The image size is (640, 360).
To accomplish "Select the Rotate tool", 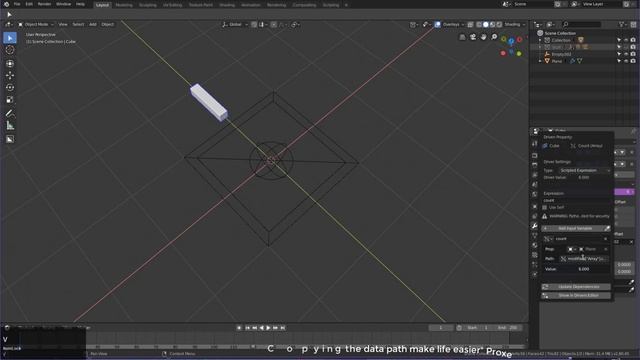I will [10, 87].
